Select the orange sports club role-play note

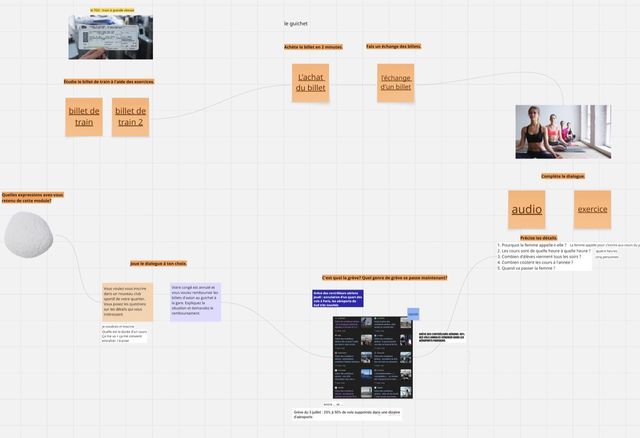(x=127, y=302)
